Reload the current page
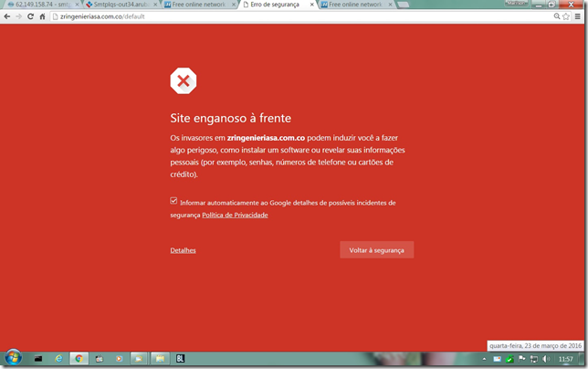This screenshot has height=369, width=588. 30,16
